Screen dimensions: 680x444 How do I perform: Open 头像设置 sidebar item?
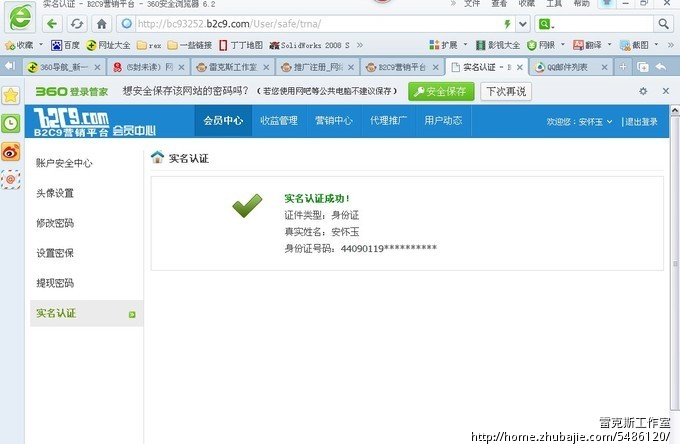pos(55,193)
